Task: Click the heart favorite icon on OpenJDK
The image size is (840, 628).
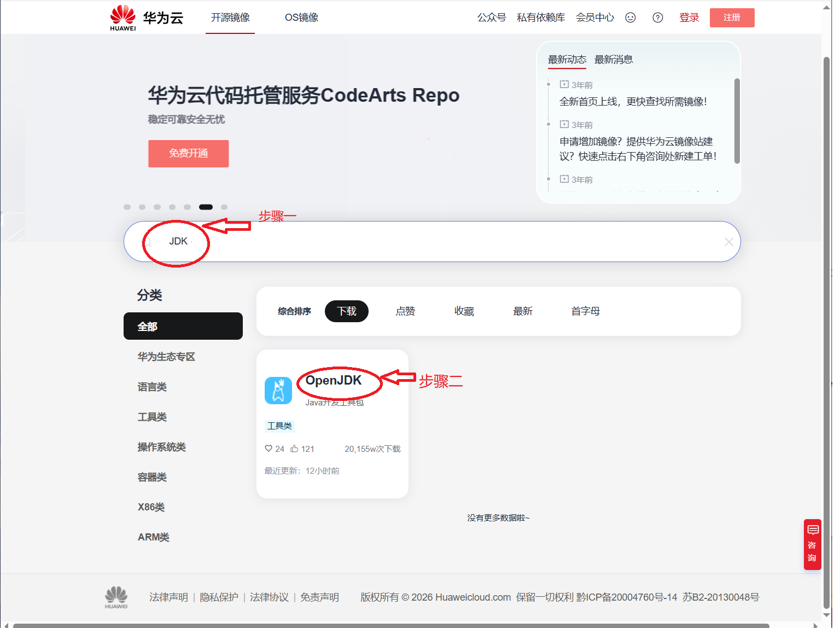Action: (x=269, y=449)
